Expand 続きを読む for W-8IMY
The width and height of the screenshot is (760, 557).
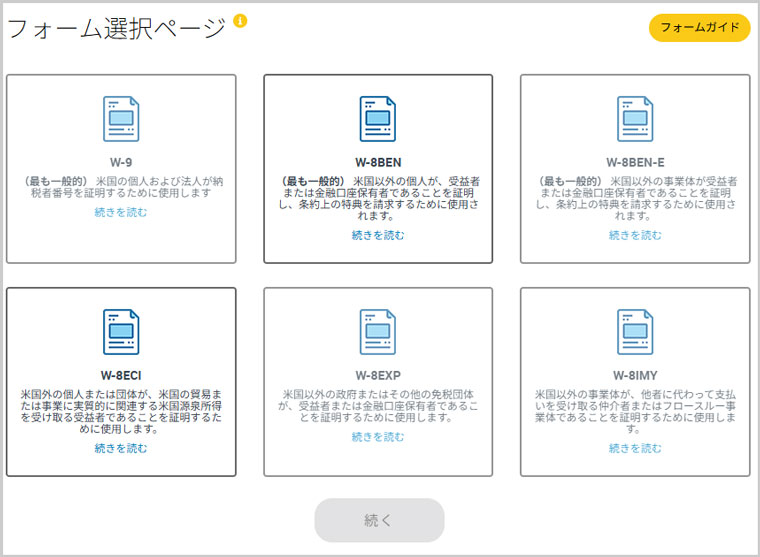pyautogui.click(x=635, y=448)
